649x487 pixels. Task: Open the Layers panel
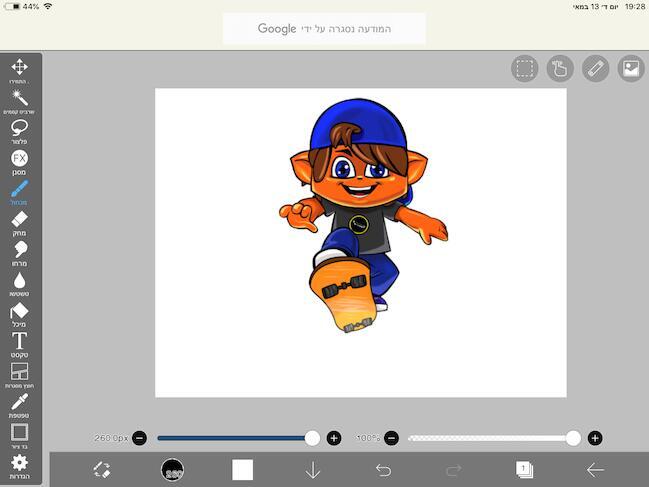tap(524, 470)
